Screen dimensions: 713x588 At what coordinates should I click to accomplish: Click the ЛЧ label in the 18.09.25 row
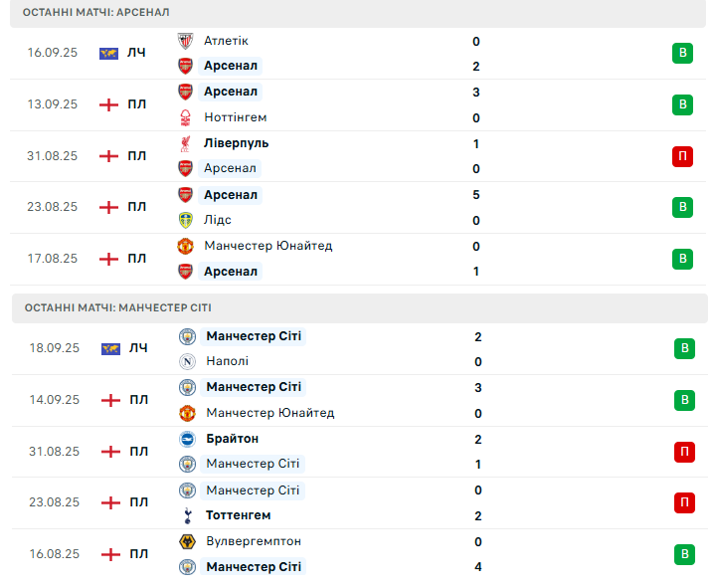137,348
